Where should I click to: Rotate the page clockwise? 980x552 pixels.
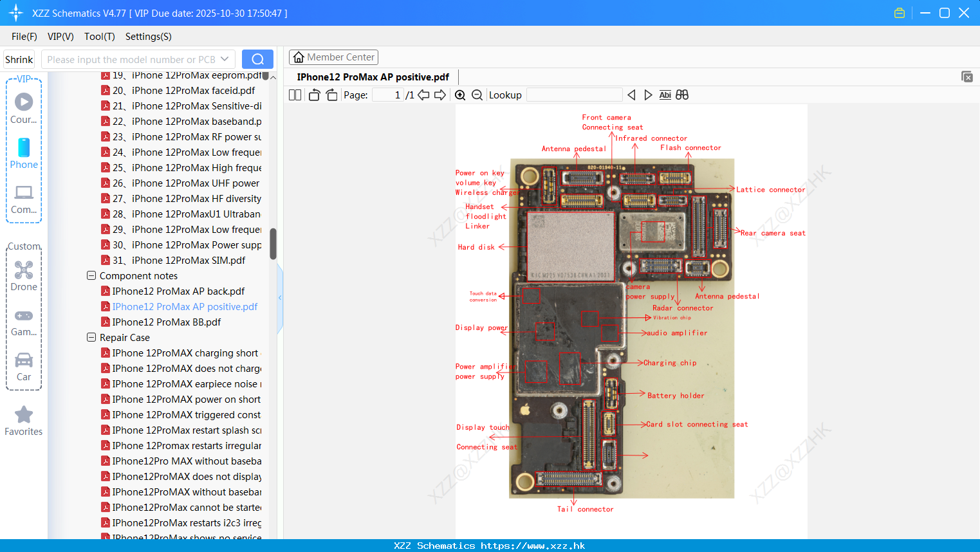click(x=331, y=95)
